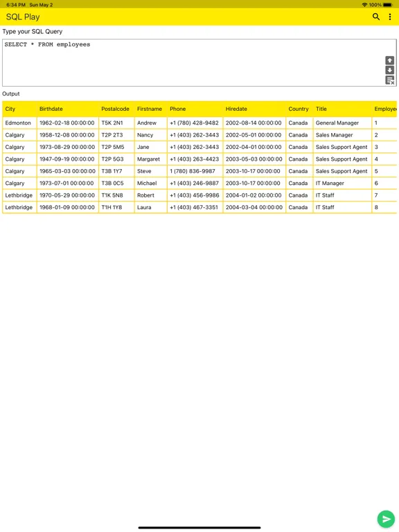Select the Edmonton city cell
Image resolution: width=399 pixels, height=532 pixels.
click(19, 123)
